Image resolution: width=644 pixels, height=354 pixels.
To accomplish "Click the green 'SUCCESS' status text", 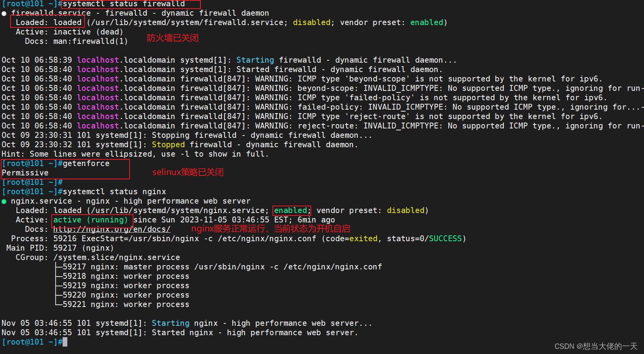I will (x=446, y=238).
